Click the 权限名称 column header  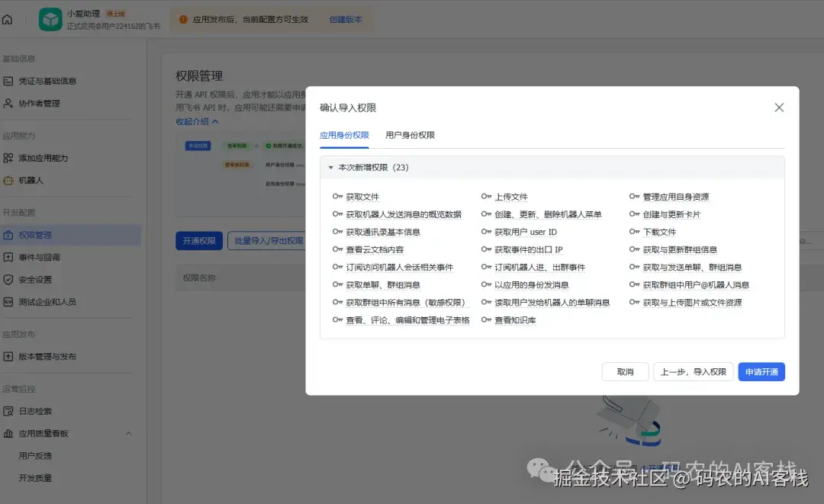coord(199,278)
